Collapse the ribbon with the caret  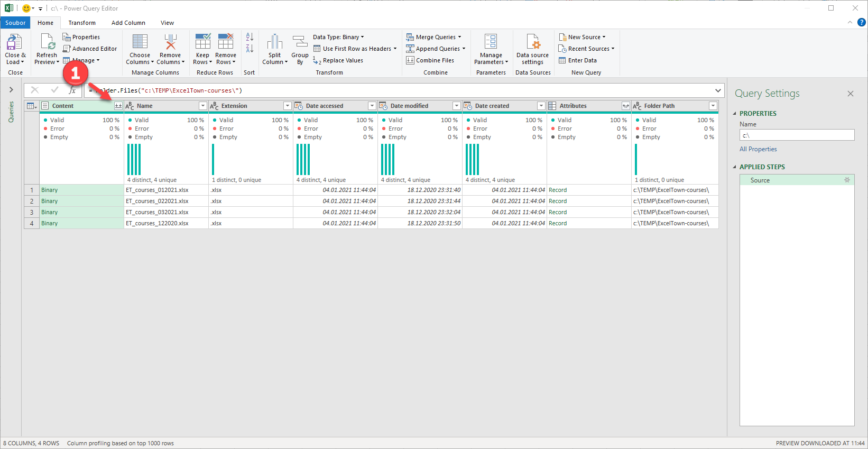[x=849, y=22]
